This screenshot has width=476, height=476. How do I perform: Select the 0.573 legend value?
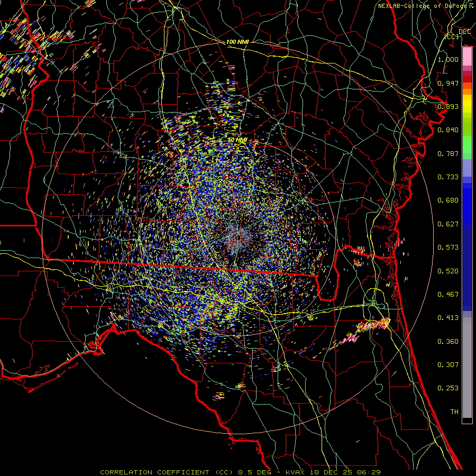(x=448, y=248)
